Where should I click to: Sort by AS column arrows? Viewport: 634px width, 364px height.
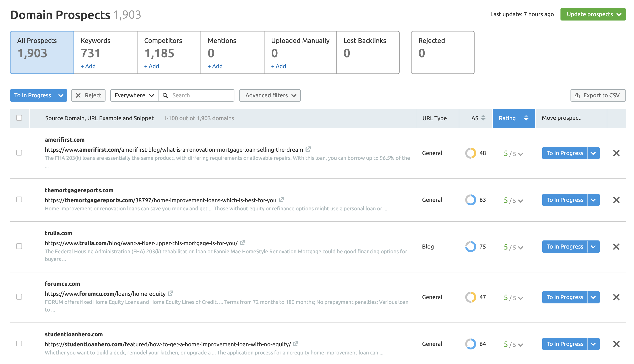pyautogui.click(x=483, y=118)
